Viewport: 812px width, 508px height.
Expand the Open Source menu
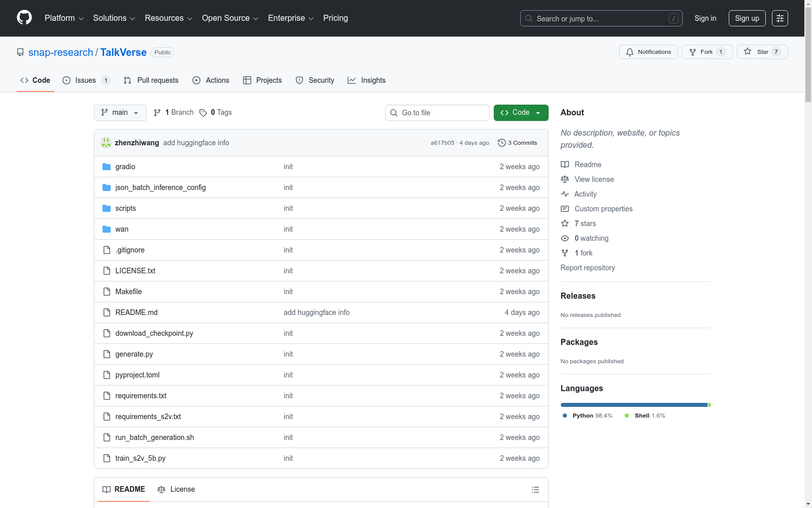230,18
